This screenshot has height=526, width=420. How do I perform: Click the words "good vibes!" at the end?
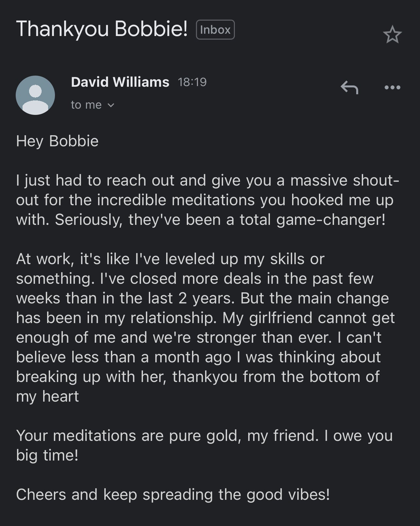coord(288,494)
